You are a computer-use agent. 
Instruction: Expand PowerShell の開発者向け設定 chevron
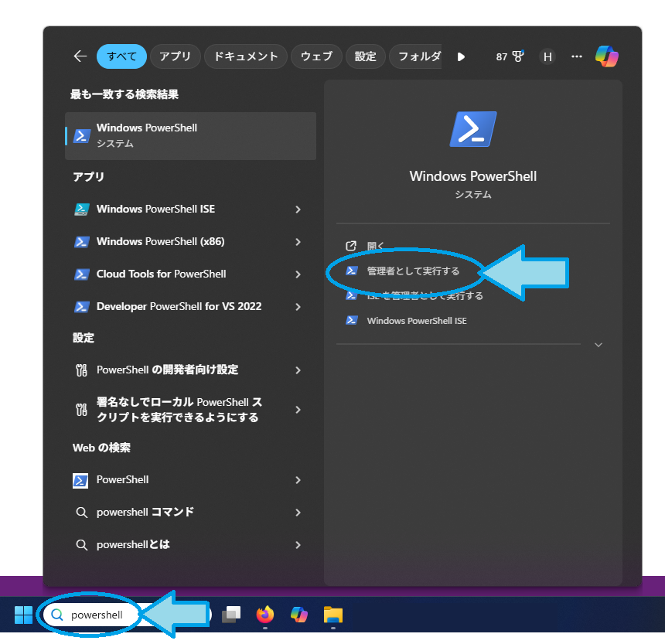pos(298,370)
